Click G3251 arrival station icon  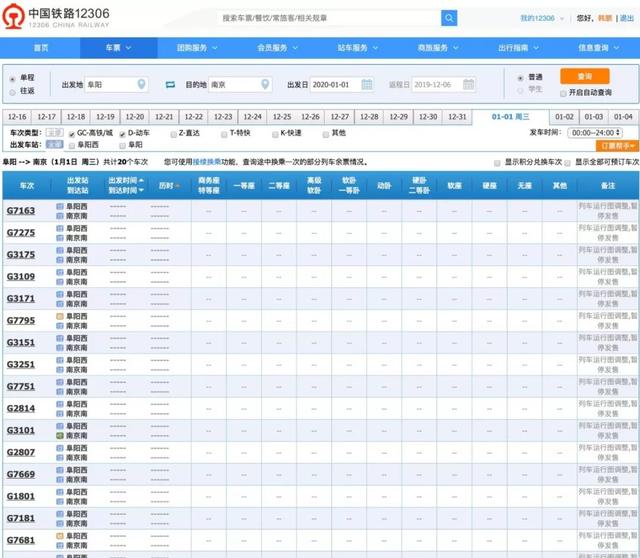[x=60, y=369]
